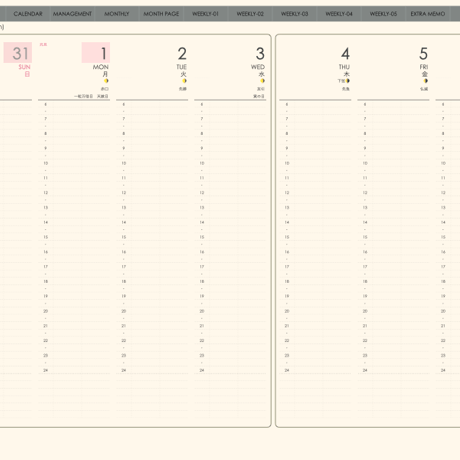Click the pink date 1 Monday box
The height and width of the screenshot is (460, 460).
[96, 53]
